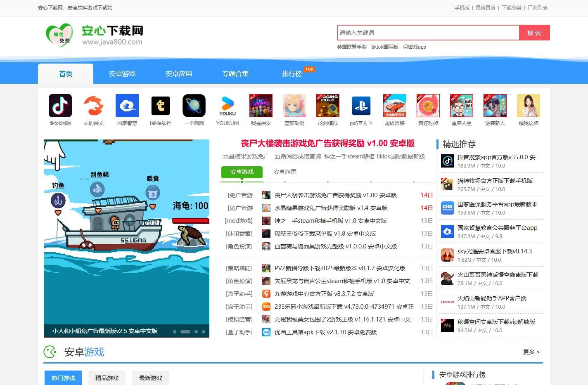Click the [mod游戏] category tag
The image size is (588, 385).
239,221
